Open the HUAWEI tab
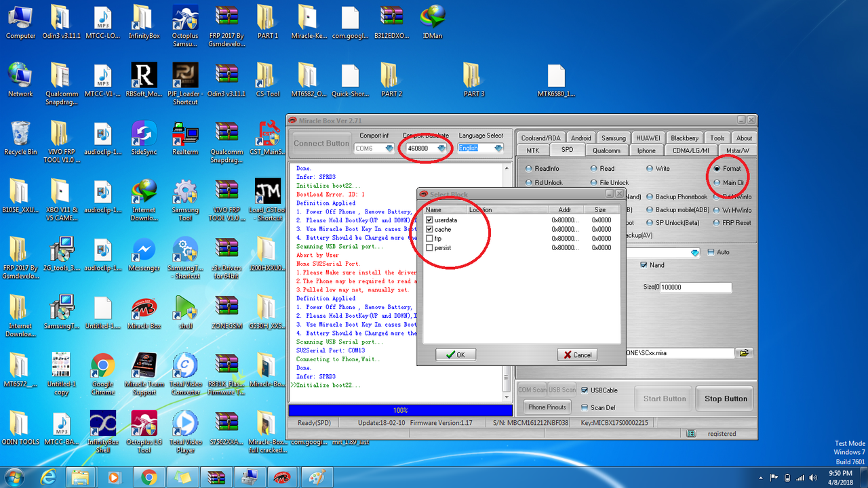Viewport: 868px width, 488px height. (x=648, y=138)
